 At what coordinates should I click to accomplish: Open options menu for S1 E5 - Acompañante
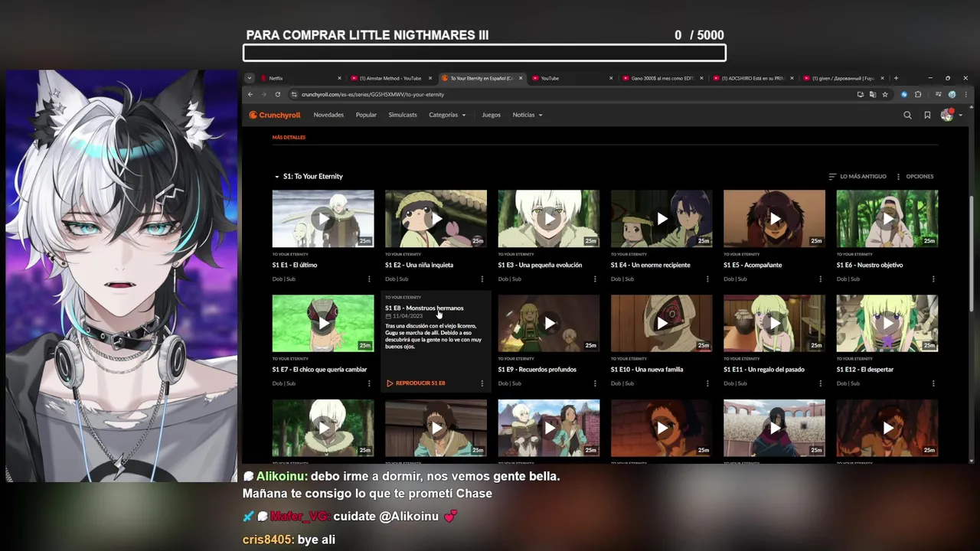pyautogui.click(x=820, y=279)
